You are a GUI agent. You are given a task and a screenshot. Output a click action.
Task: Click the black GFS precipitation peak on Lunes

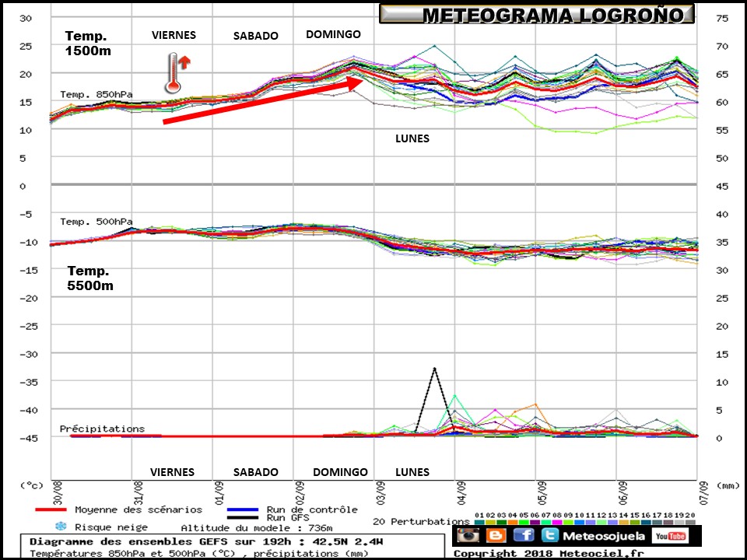click(434, 369)
